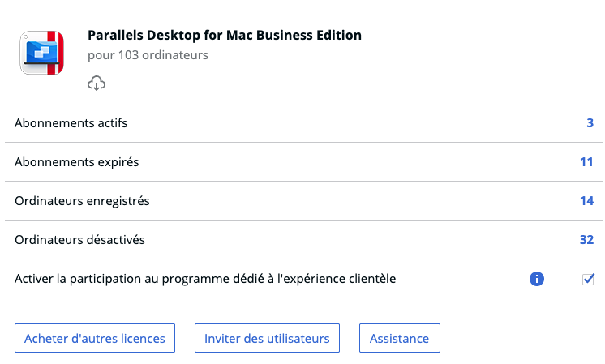The height and width of the screenshot is (364, 605).
Task: Click the Activer la participation au programme text
Action: [205, 279]
